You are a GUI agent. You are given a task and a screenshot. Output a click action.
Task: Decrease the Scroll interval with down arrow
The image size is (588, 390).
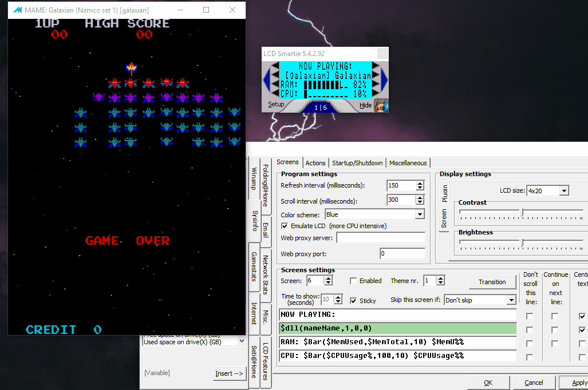(420, 202)
